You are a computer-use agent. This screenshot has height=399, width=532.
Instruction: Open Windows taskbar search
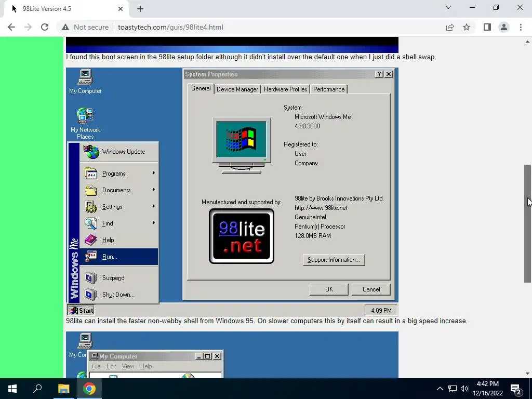point(37,389)
